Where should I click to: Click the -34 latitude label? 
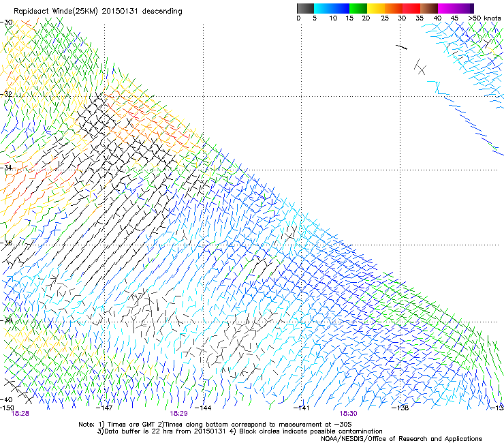[x=6, y=168]
